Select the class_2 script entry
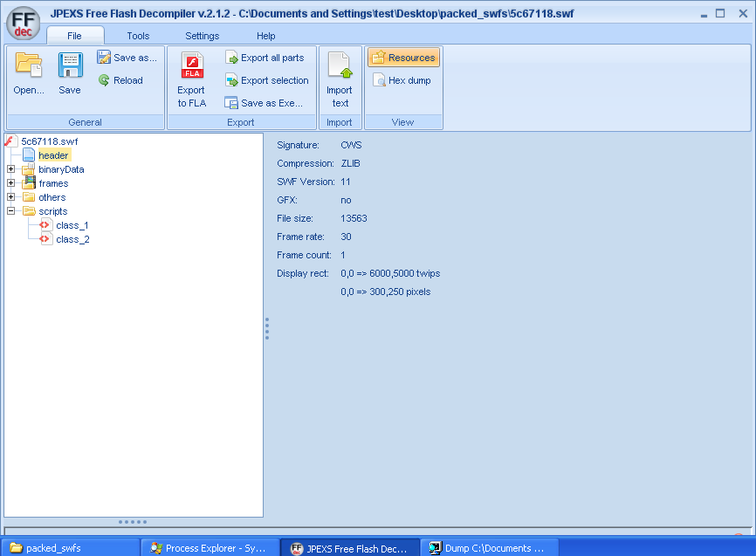 tap(72, 239)
